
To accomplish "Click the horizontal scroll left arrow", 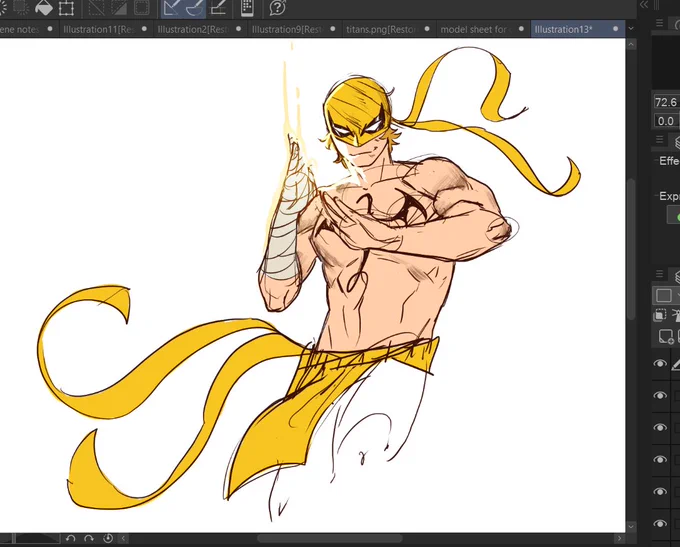I will pyautogui.click(x=123, y=538).
